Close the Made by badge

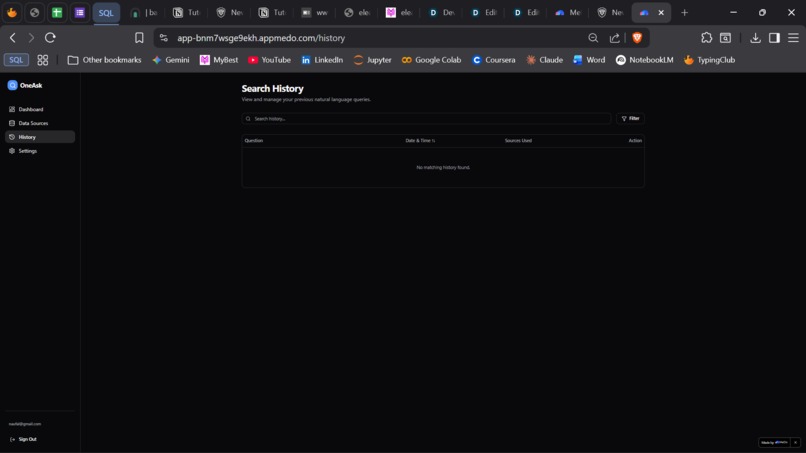tap(795, 442)
